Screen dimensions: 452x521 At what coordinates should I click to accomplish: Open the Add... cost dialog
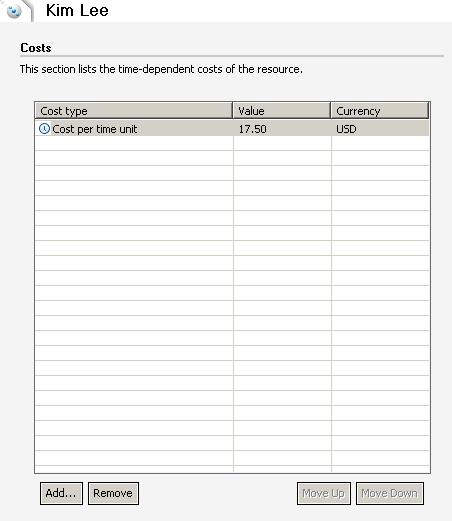click(x=61, y=493)
